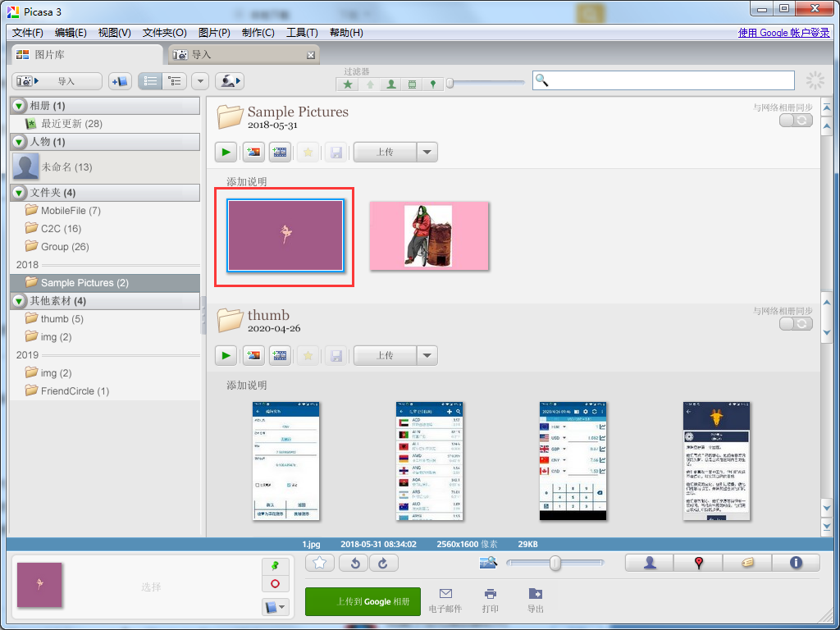
Task: Click the movies filter icon in the filter bar
Action: 412,84
